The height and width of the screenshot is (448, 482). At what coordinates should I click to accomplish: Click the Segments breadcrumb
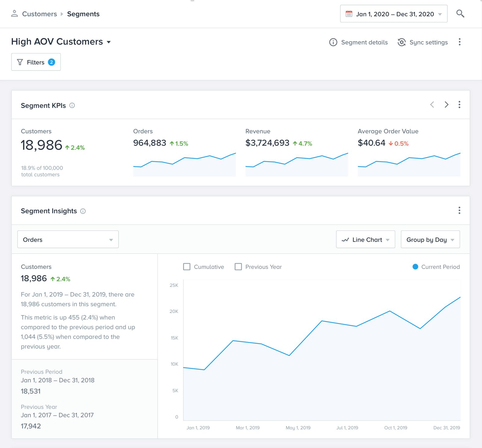[x=83, y=14]
